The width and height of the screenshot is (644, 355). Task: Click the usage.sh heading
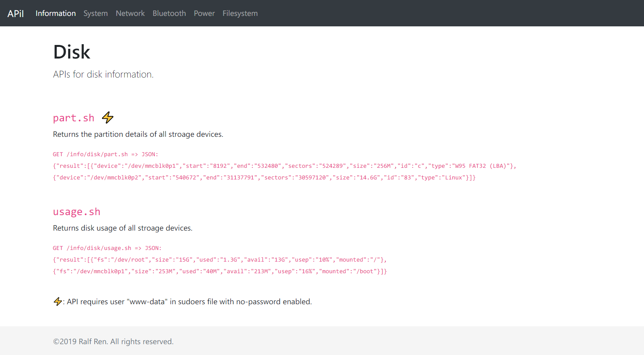pyautogui.click(x=77, y=212)
